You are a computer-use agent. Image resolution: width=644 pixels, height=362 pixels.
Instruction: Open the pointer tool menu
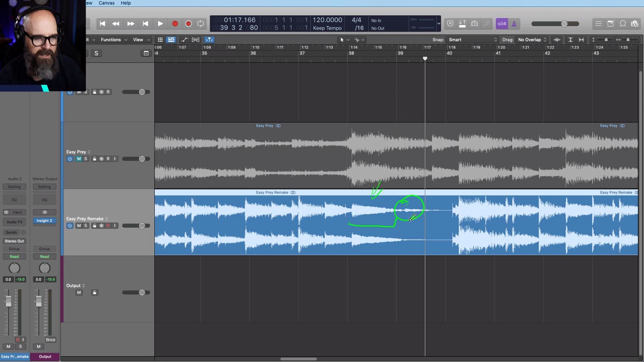click(x=344, y=40)
